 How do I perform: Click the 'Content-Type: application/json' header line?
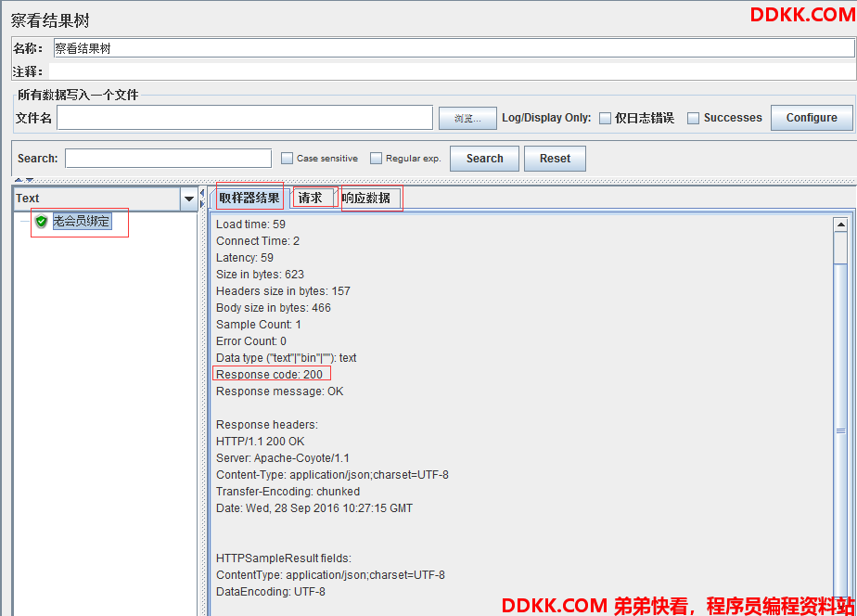point(332,475)
